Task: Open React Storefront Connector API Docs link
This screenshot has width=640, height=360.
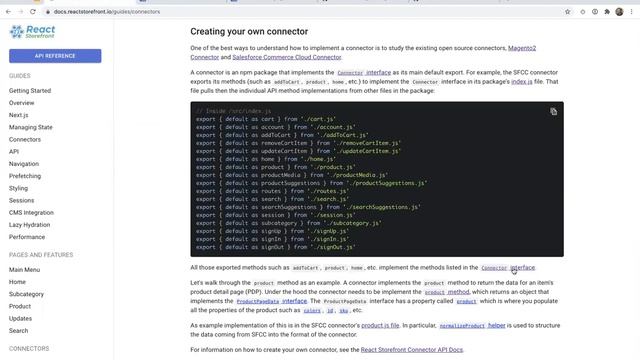Action: tap(412, 350)
